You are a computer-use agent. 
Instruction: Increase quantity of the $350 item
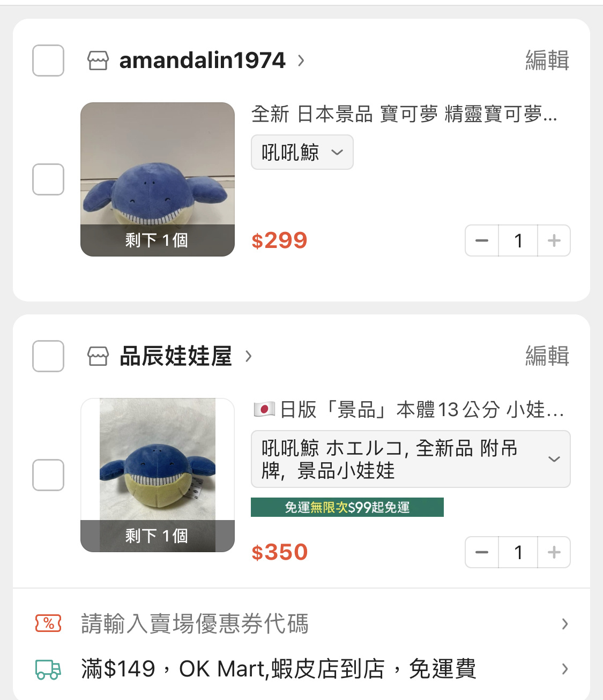click(554, 552)
